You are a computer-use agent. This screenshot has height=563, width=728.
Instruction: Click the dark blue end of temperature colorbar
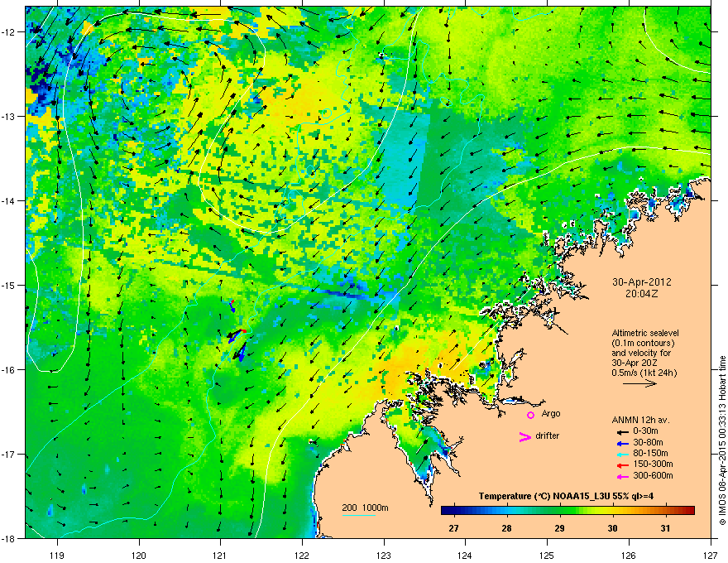pyautogui.click(x=447, y=511)
